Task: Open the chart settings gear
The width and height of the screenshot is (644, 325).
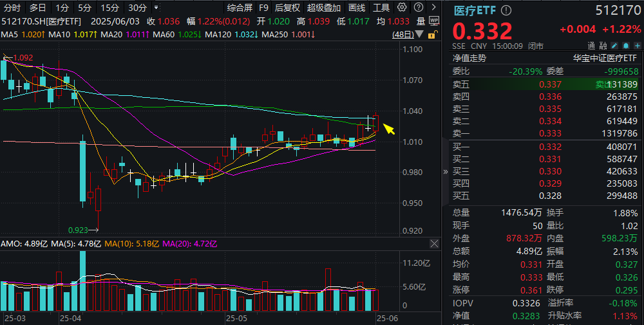Action: pos(402,7)
